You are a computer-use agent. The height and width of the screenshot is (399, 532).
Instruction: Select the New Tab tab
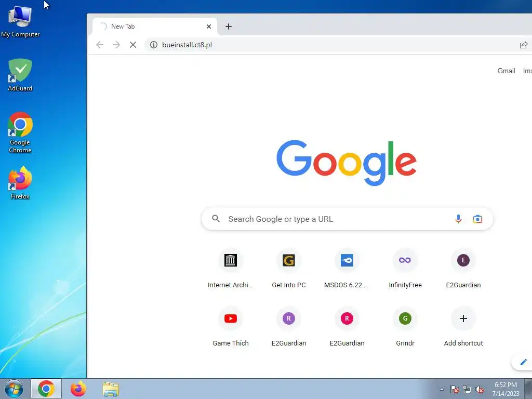[154, 26]
